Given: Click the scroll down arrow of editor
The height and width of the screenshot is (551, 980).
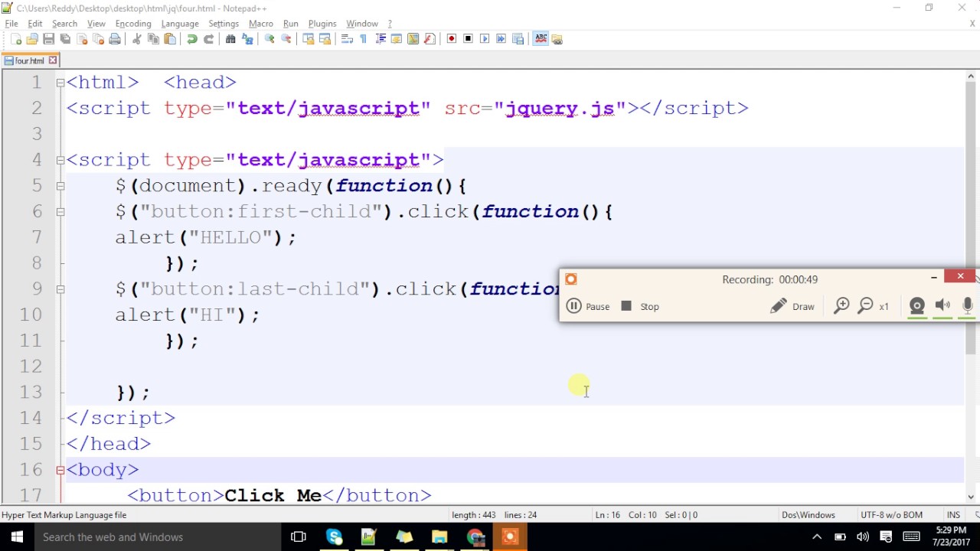Looking at the screenshot, I should 971,497.
